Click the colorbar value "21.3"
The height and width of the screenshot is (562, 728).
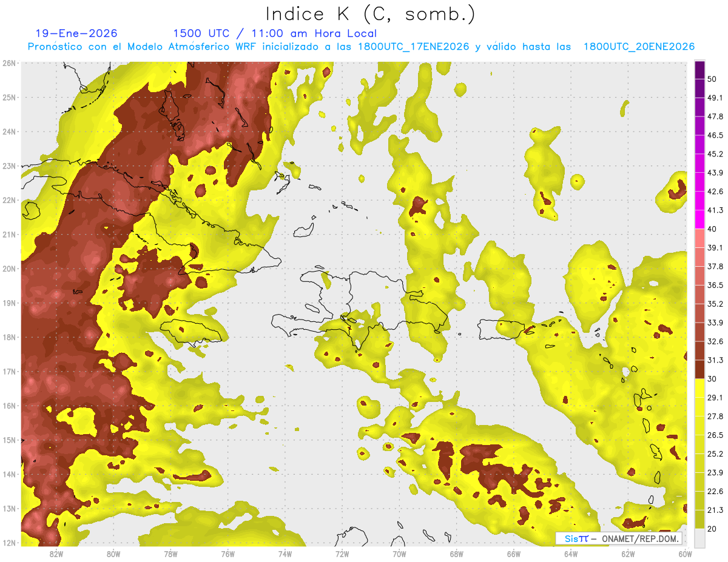(x=715, y=510)
